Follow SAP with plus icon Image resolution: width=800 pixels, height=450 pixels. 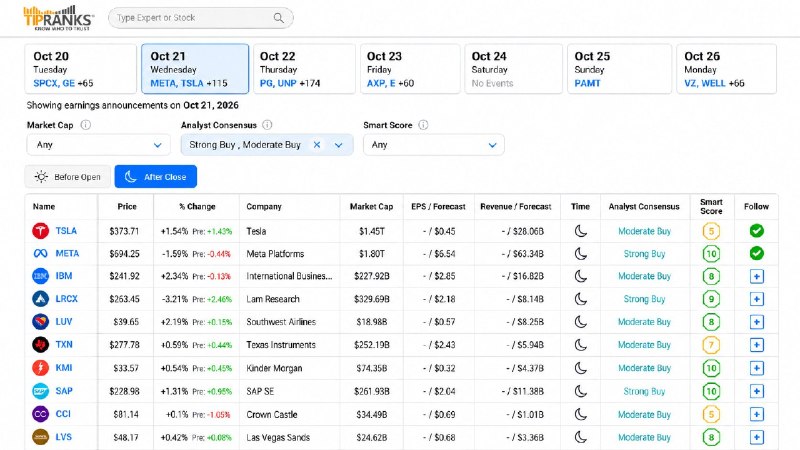(757, 391)
